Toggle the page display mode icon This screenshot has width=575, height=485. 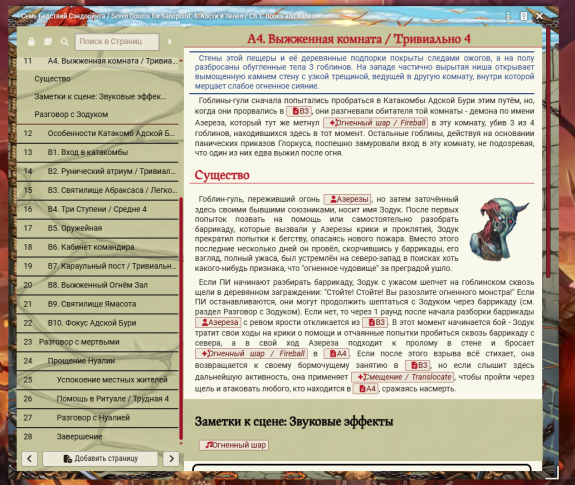[48, 41]
